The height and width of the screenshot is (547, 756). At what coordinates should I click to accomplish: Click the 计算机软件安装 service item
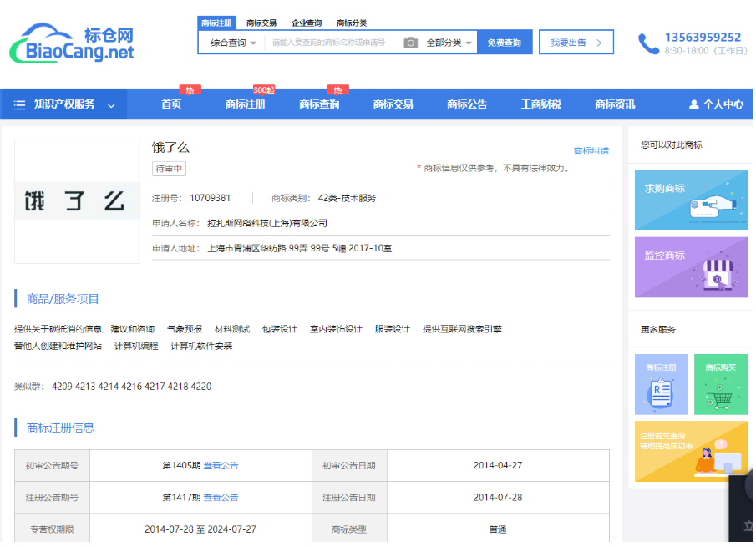201,346
